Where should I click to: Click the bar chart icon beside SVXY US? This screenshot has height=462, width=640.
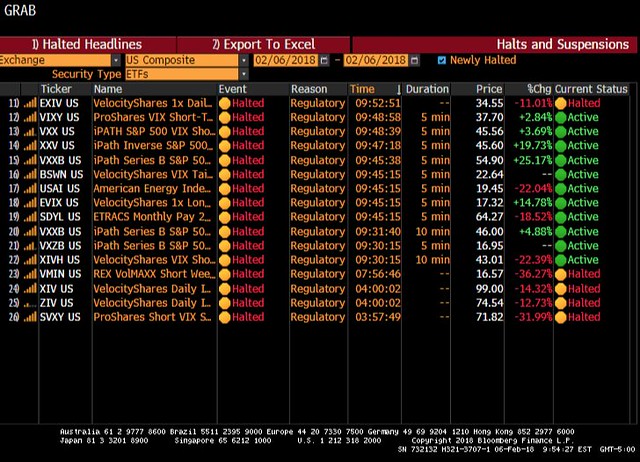pyautogui.click(x=30, y=317)
